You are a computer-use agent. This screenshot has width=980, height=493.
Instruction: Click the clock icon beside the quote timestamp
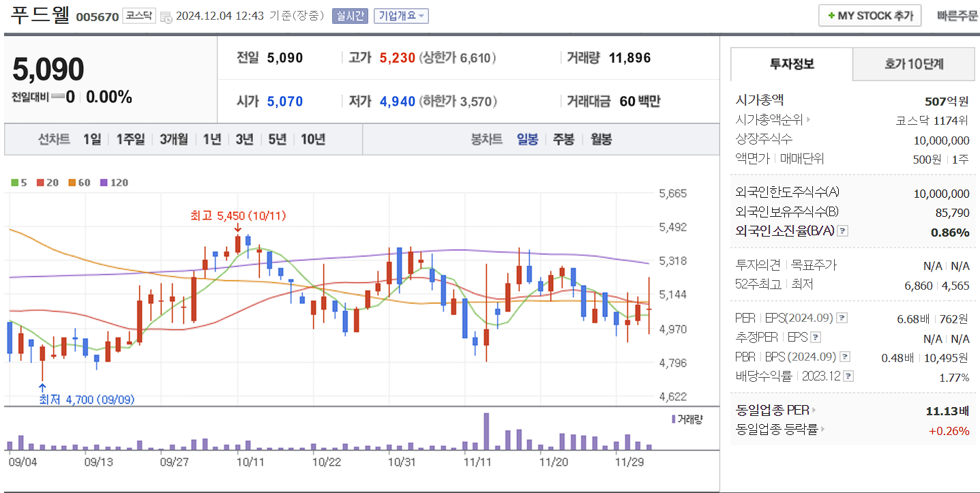[x=166, y=17]
